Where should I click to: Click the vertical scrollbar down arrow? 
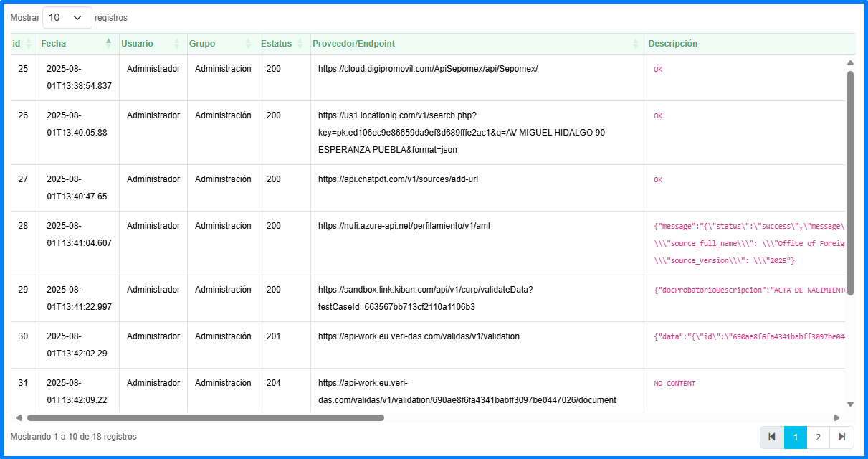click(x=850, y=404)
